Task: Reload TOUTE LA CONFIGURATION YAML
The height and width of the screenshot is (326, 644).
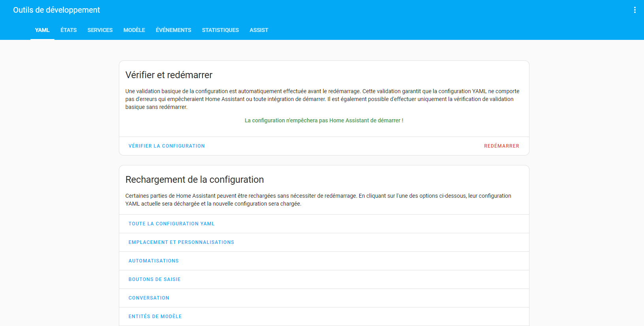Action: tap(171, 224)
